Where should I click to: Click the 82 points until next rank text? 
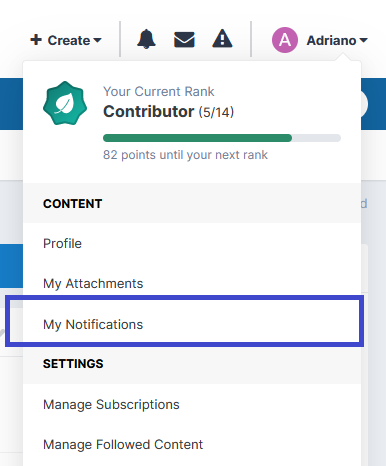point(185,155)
